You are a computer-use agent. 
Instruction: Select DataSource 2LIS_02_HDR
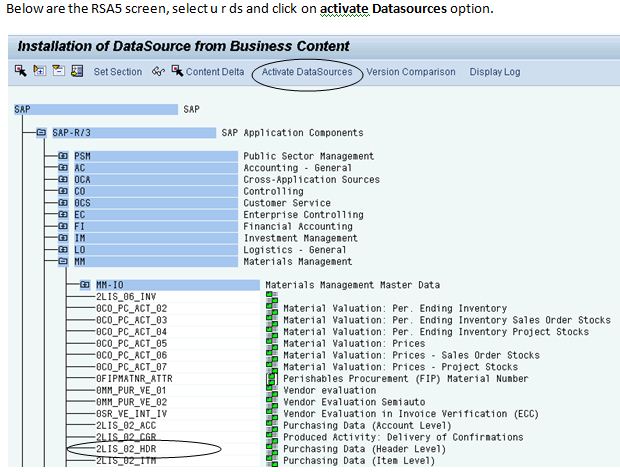[126, 449]
